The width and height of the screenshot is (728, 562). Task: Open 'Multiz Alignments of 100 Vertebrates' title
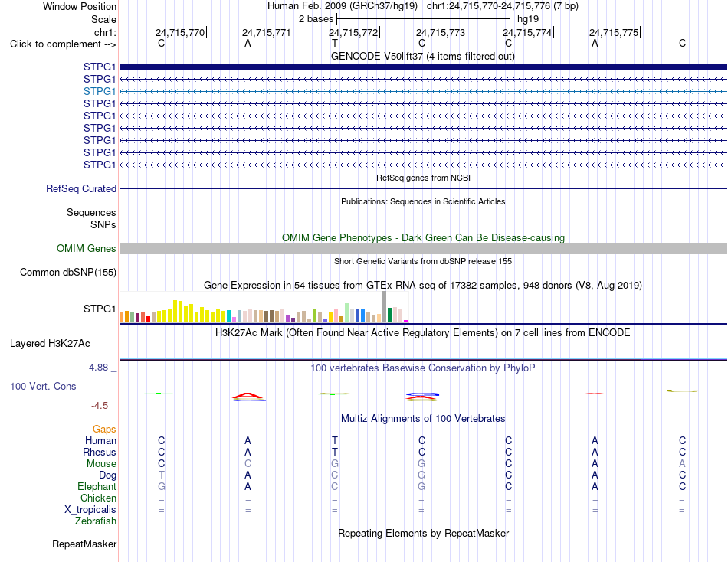[x=423, y=419]
